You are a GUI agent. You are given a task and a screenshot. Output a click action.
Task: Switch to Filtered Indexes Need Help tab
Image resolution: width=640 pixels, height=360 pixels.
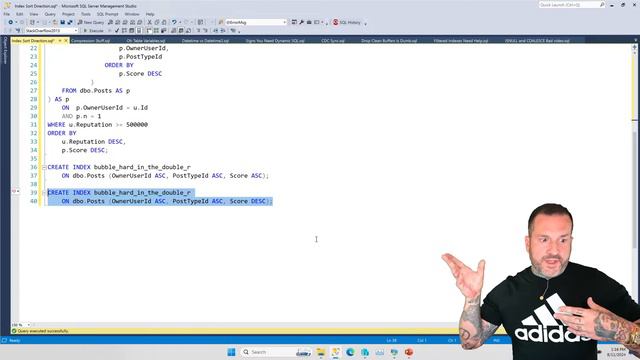click(461, 40)
